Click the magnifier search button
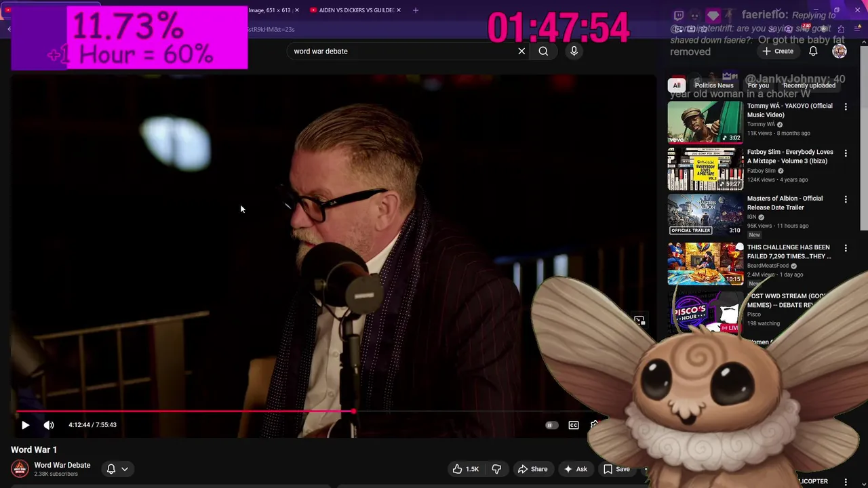 pyautogui.click(x=543, y=51)
